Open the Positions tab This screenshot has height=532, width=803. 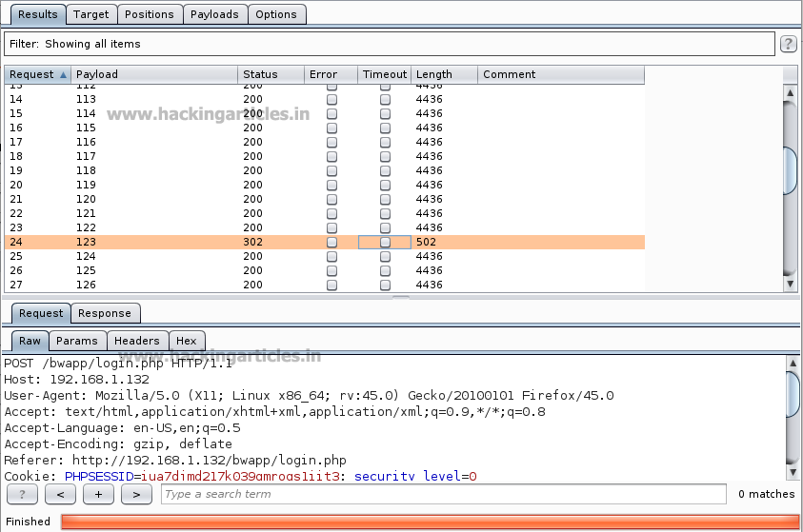[150, 14]
